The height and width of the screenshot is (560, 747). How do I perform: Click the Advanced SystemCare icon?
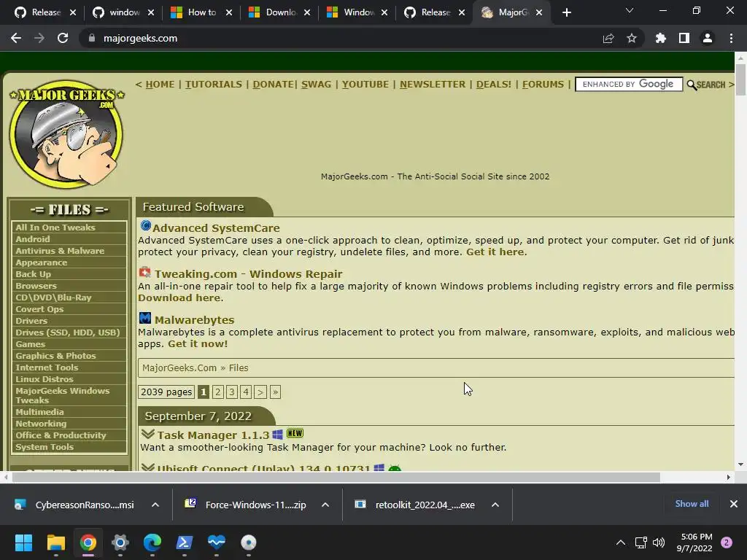click(x=145, y=226)
